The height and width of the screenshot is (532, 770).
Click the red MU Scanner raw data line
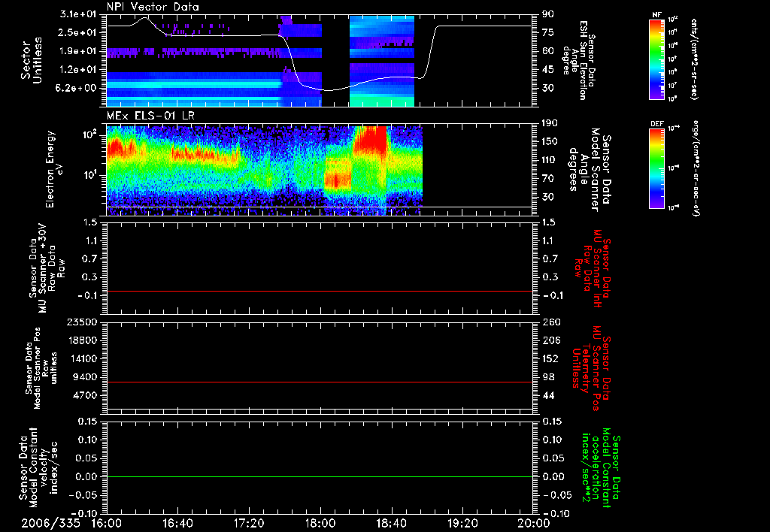320,291
